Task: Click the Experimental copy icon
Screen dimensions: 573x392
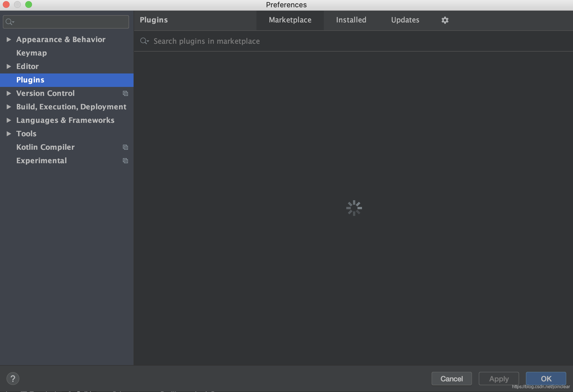Action: pos(125,161)
